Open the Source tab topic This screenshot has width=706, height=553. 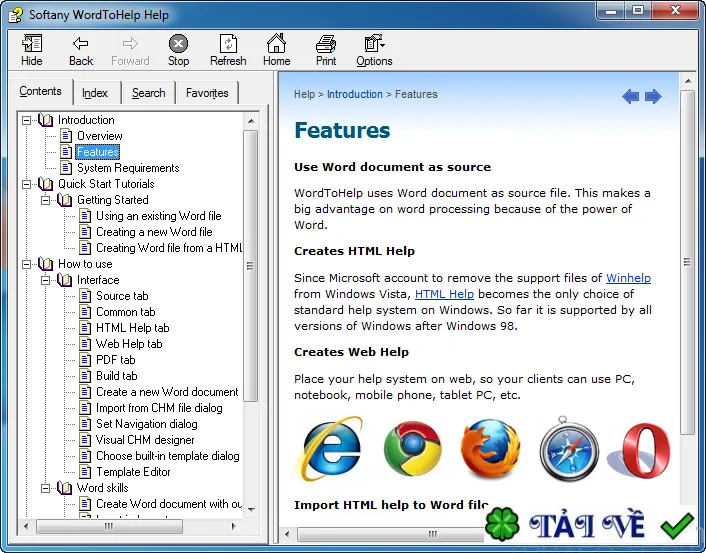tap(122, 296)
